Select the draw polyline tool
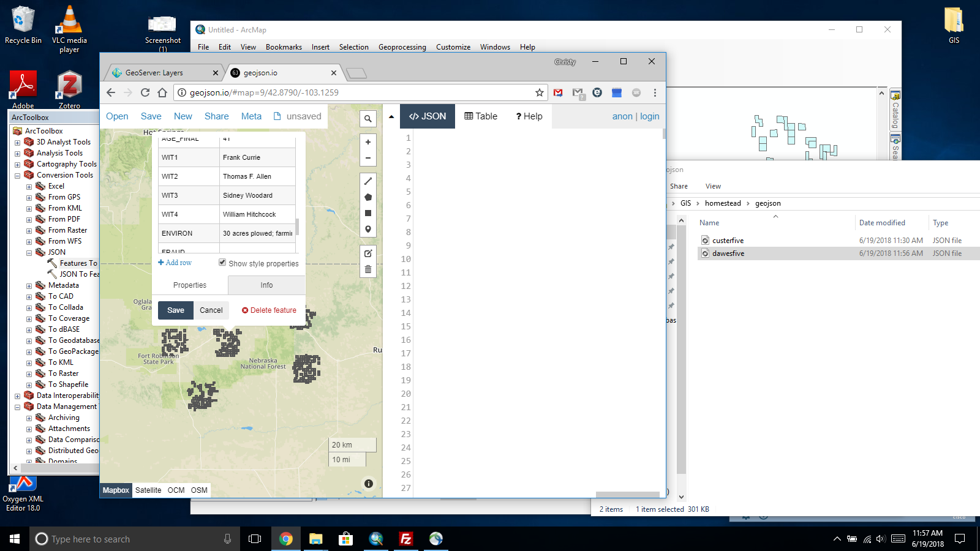The height and width of the screenshot is (551, 980). 368,181
